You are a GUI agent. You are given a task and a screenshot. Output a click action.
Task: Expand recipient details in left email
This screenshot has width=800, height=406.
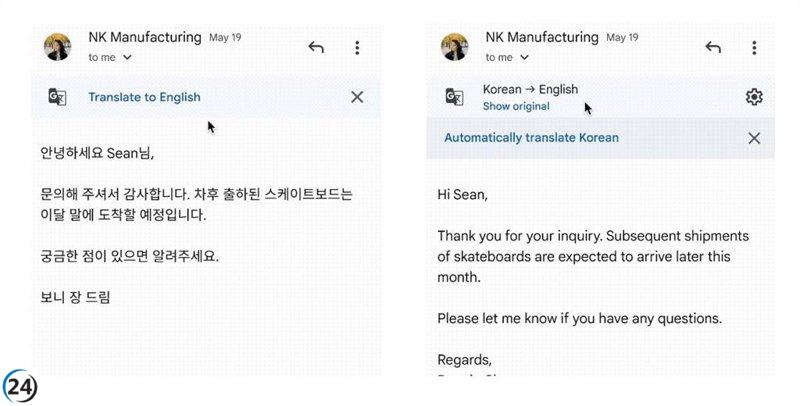click(x=127, y=58)
